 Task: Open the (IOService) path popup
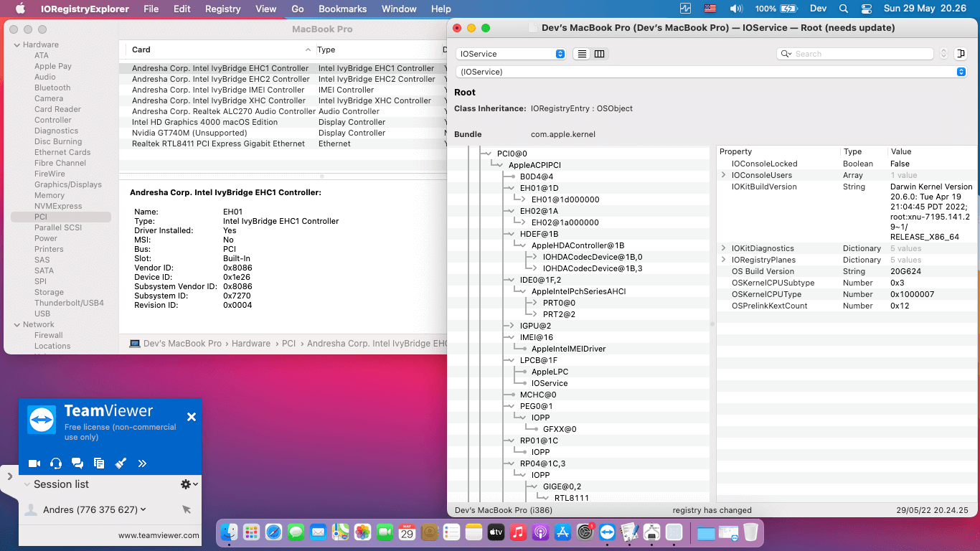[x=711, y=72]
